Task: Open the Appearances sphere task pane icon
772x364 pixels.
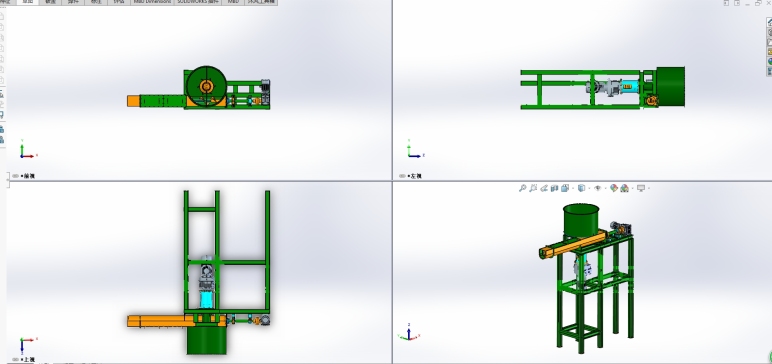Action: (x=770, y=61)
